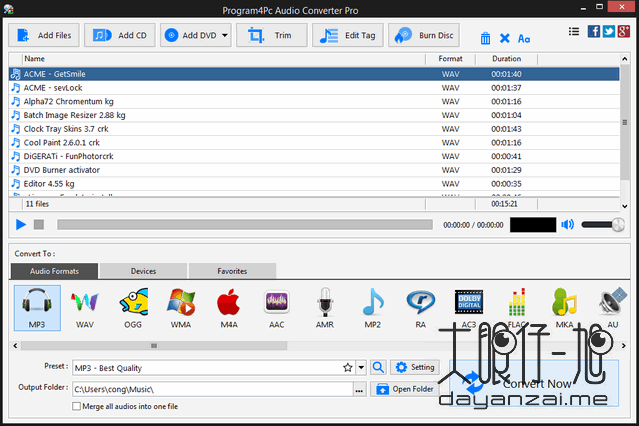639x426 pixels.
Task: Click the Open Folder button
Action: pos(405,389)
